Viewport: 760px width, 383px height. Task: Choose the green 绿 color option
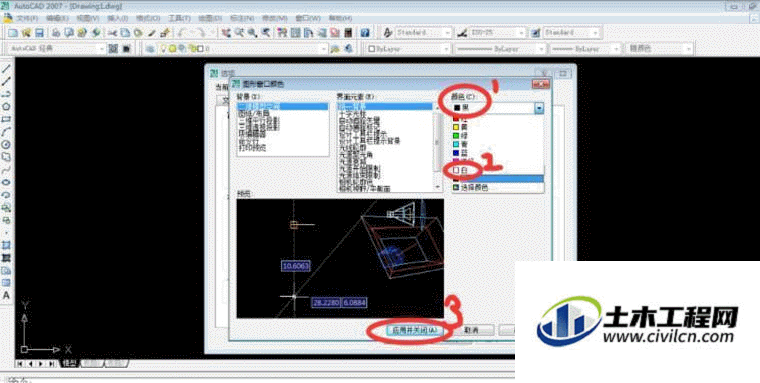click(497, 135)
